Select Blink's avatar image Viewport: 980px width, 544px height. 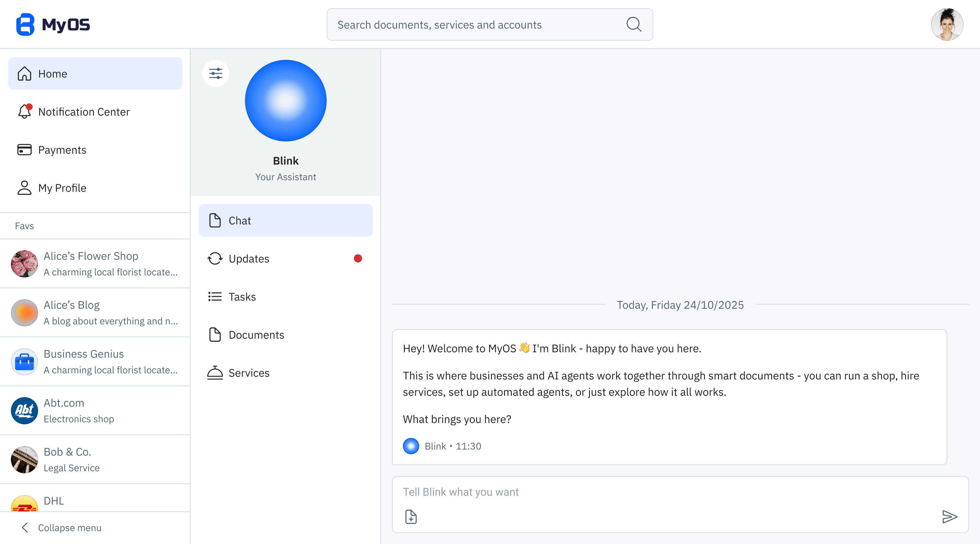coord(285,100)
